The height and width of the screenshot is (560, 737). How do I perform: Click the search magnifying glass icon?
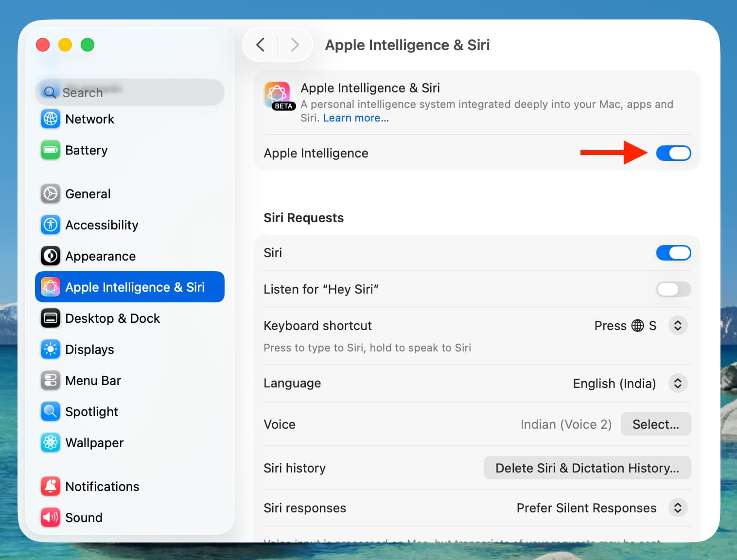point(50,92)
